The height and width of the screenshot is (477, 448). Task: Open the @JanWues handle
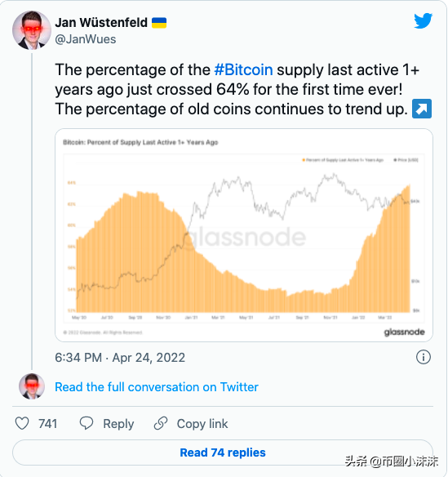click(x=86, y=39)
